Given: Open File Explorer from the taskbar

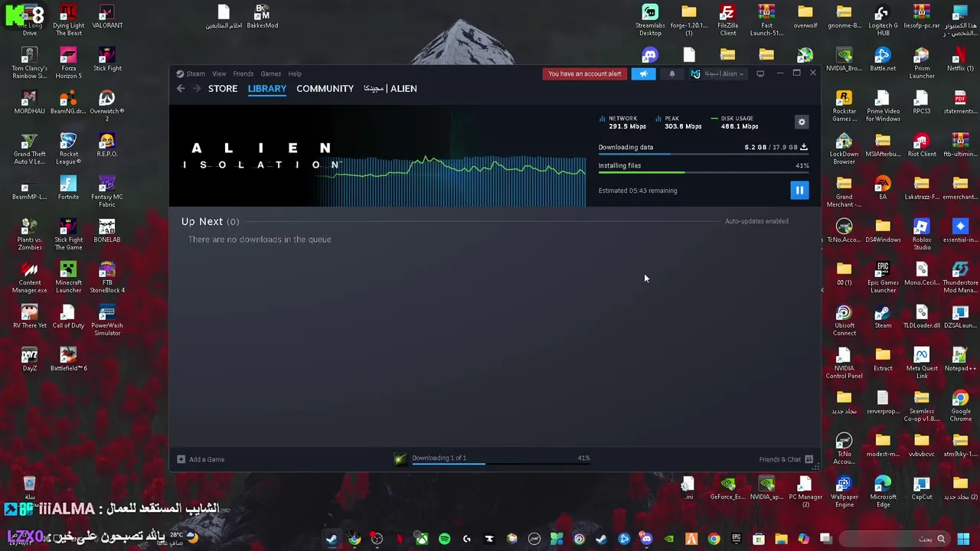Looking at the screenshot, I should pos(781,540).
